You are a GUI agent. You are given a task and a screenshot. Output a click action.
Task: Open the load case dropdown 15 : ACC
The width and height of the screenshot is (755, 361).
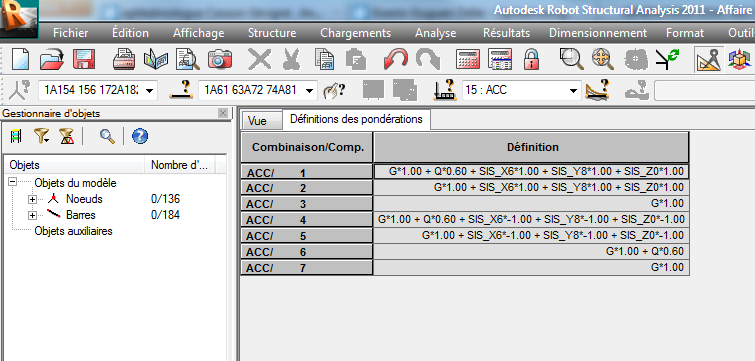[x=573, y=90]
